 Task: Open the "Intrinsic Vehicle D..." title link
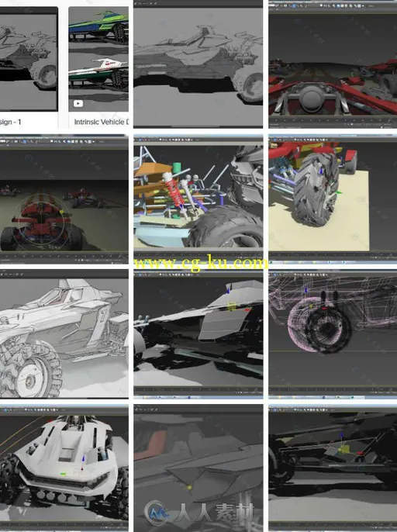[x=101, y=122]
